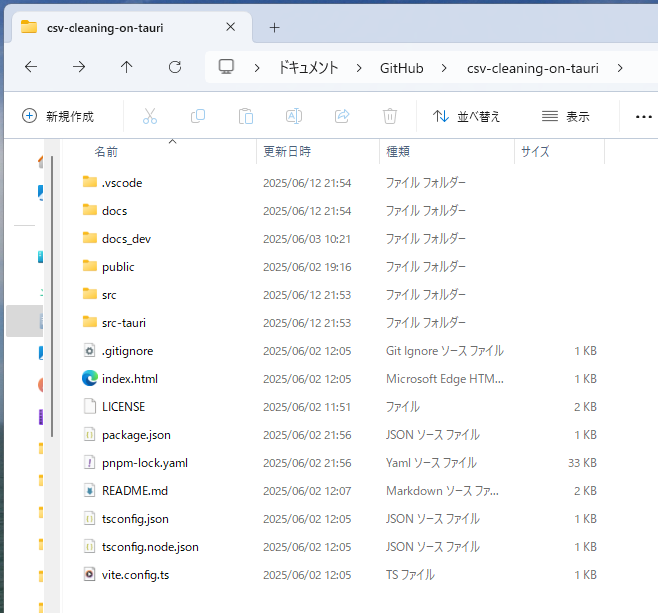Select .gitignore file icon
This screenshot has width=658, height=613.
[x=89, y=350]
